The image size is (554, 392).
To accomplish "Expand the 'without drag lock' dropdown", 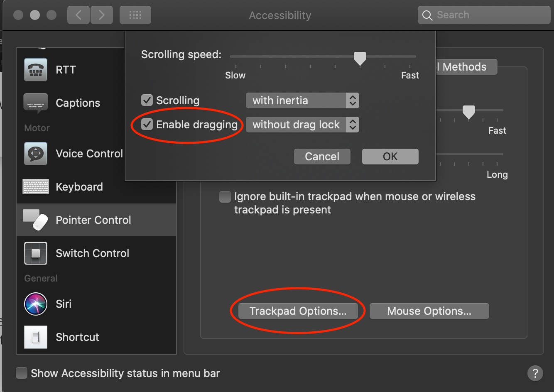I will click(x=302, y=125).
